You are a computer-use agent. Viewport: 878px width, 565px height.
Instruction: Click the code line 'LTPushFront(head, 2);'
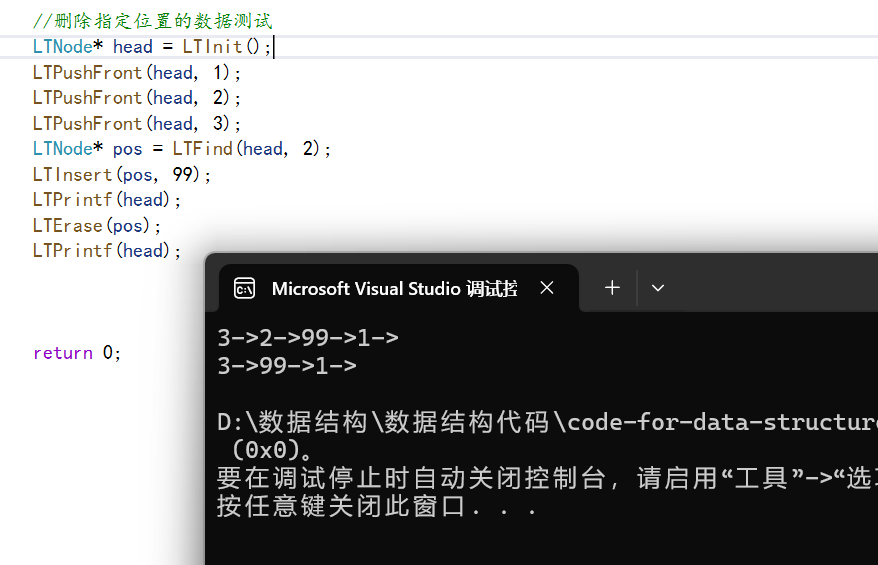click(137, 98)
